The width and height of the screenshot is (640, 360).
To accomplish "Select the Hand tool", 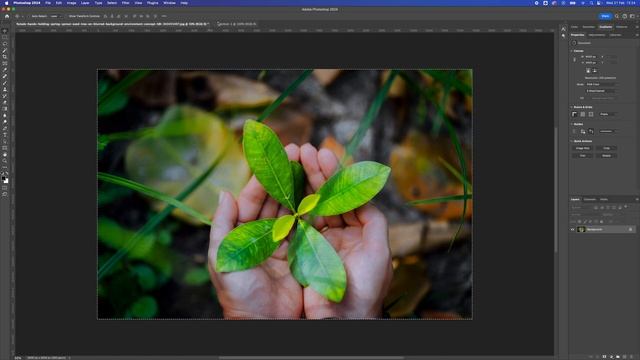I will pyautogui.click(x=5, y=154).
